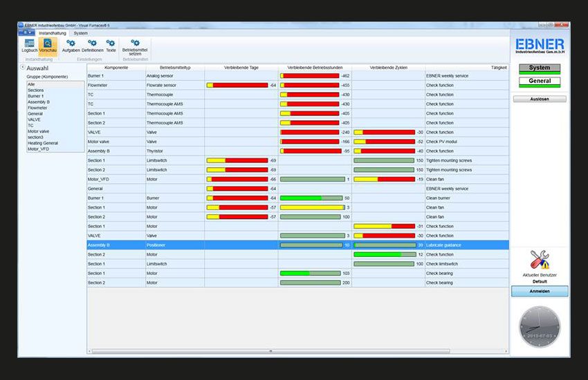Click the Auslösen button
The height and width of the screenshot is (380, 588).
point(540,99)
